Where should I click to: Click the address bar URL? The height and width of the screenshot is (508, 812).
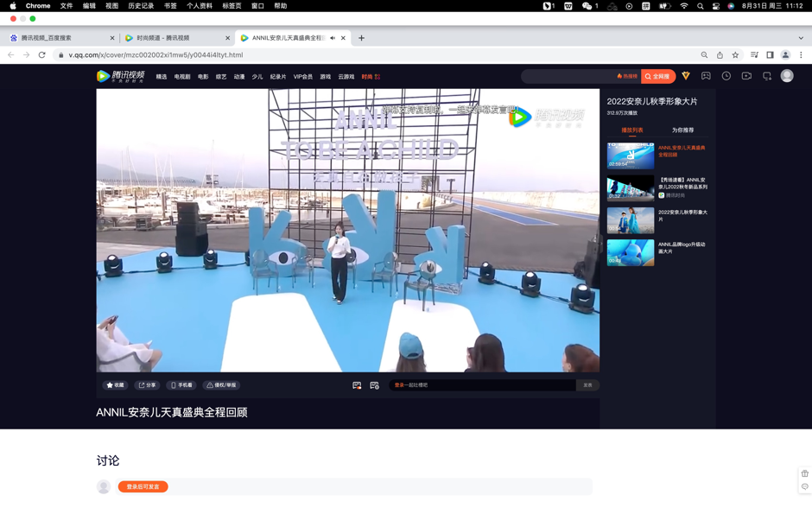coord(155,55)
